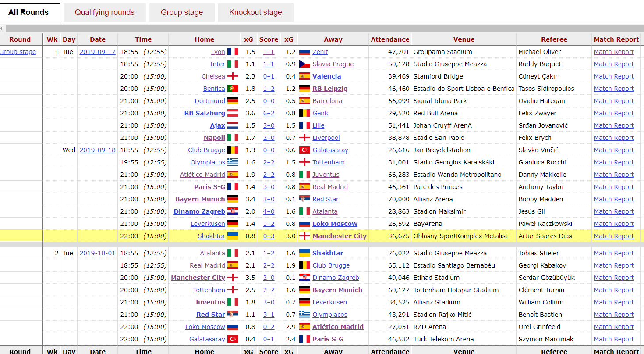This screenshot has height=354, width=644.
Task: Click the Spanish flag beside Valencia
Action: pos(304,76)
